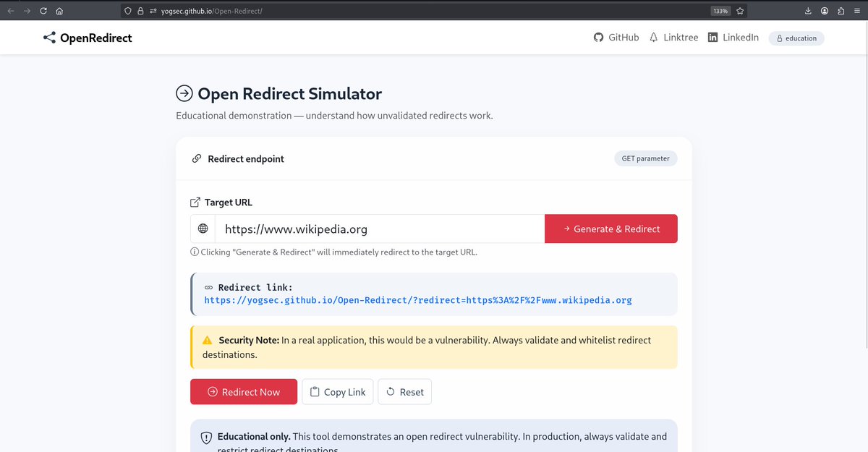This screenshot has width=868, height=452.
Task: Click the browser forward arrow
Action: 27,11
